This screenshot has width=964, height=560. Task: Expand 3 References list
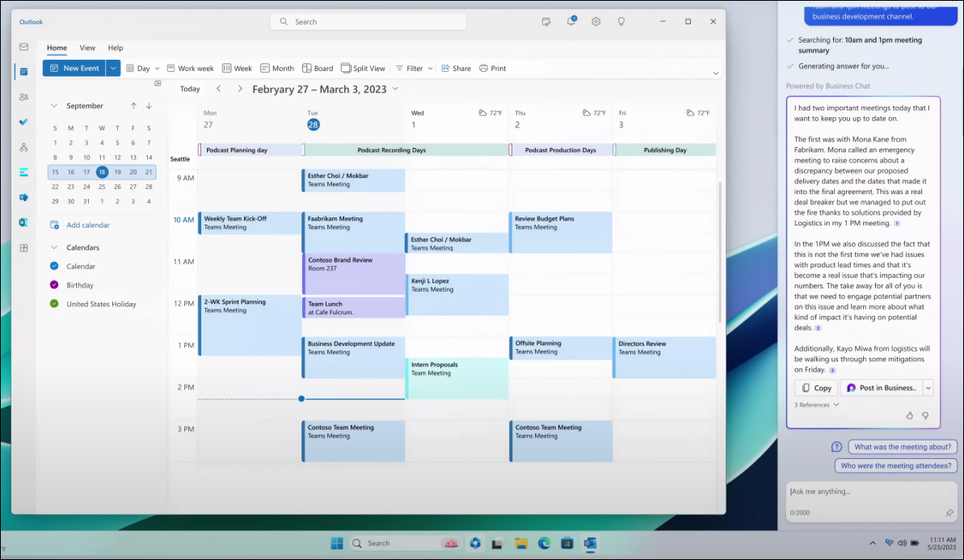coord(816,405)
